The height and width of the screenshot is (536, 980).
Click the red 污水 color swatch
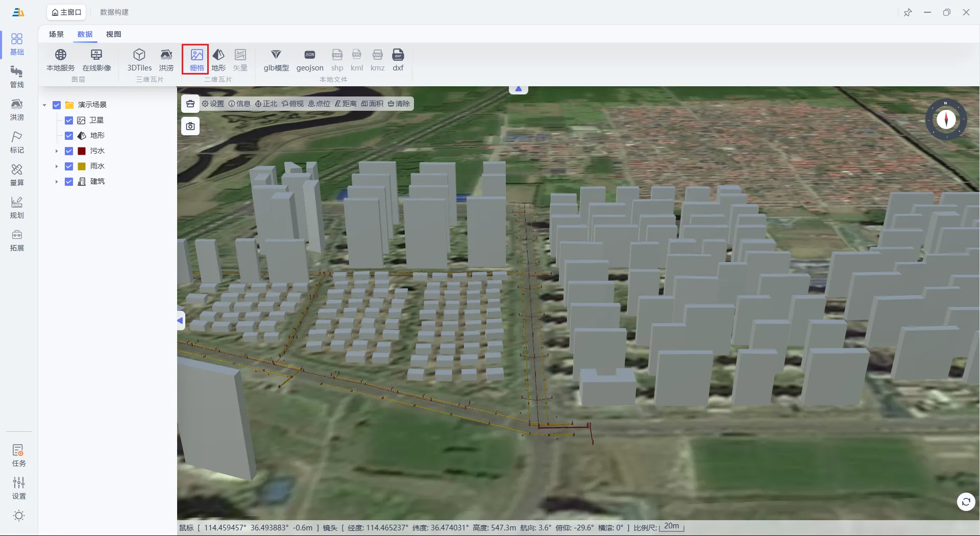82,151
